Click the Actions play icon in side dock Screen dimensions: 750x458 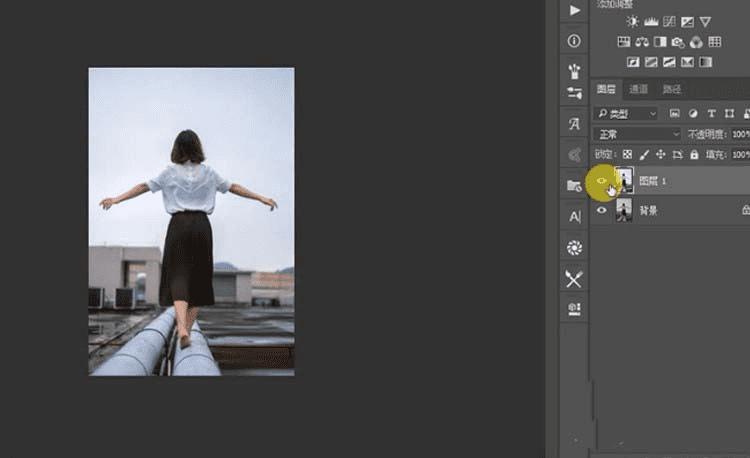pyautogui.click(x=574, y=10)
